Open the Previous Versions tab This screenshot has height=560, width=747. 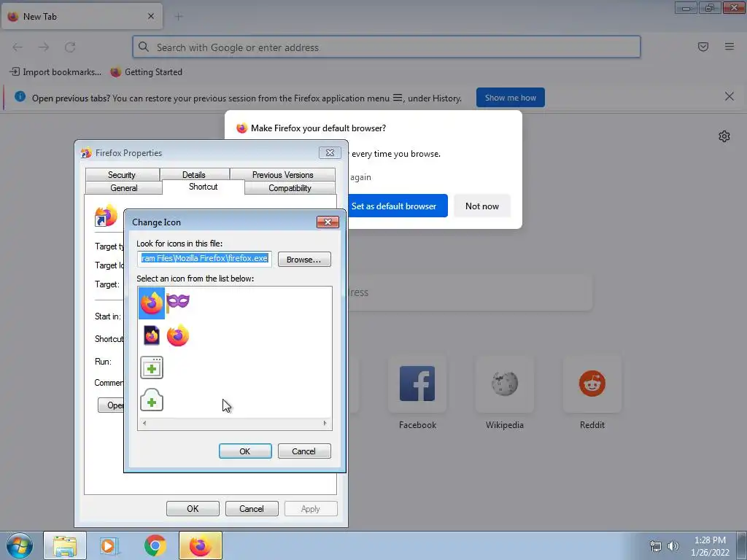point(282,175)
